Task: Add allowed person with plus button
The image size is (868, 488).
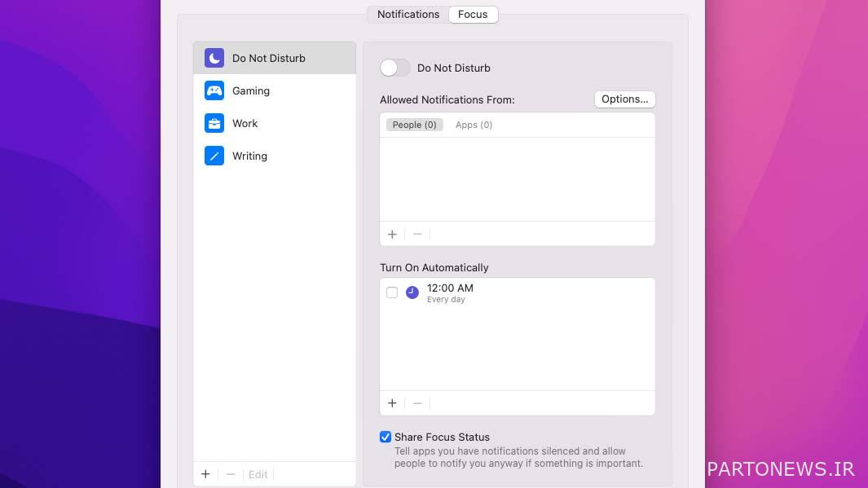Action: [x=392, y=234]
